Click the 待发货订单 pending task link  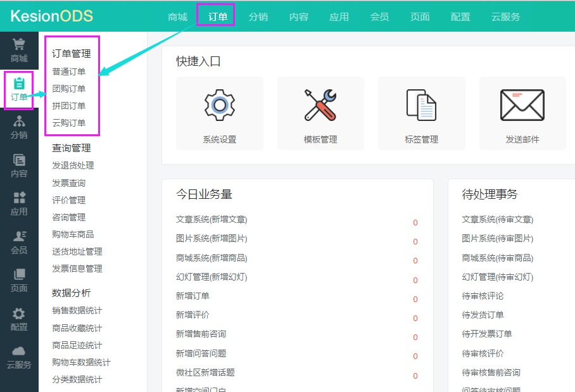[x=483, y=315]
